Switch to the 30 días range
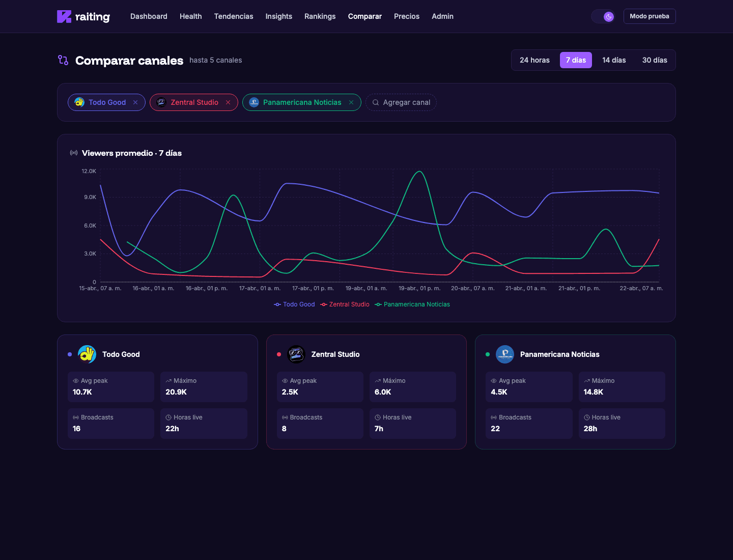 [655, 60]
